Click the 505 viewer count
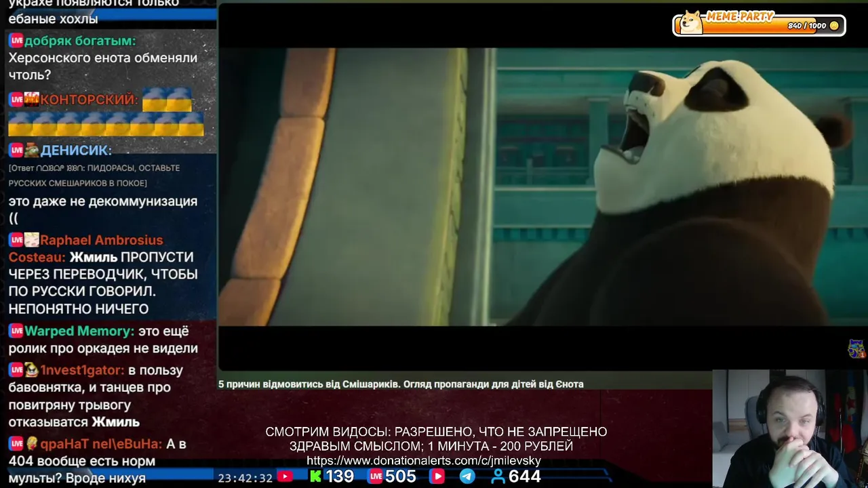868x488 pixels. click(401, 476)
